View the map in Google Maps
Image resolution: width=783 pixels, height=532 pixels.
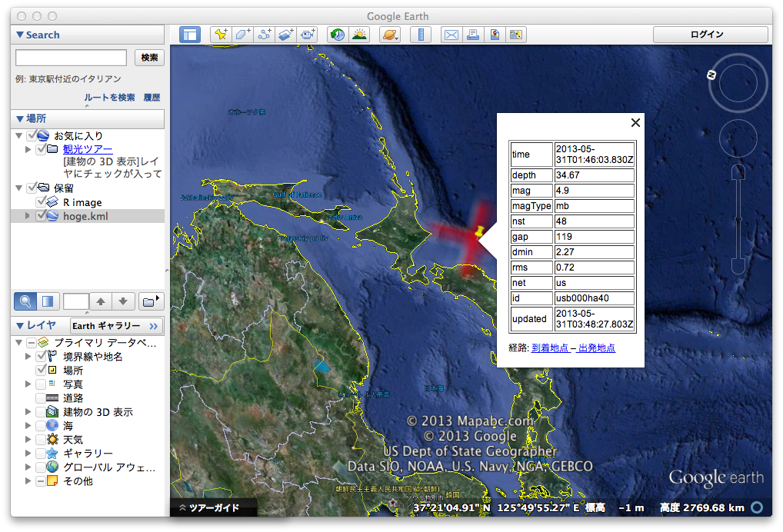coord(516,35)
